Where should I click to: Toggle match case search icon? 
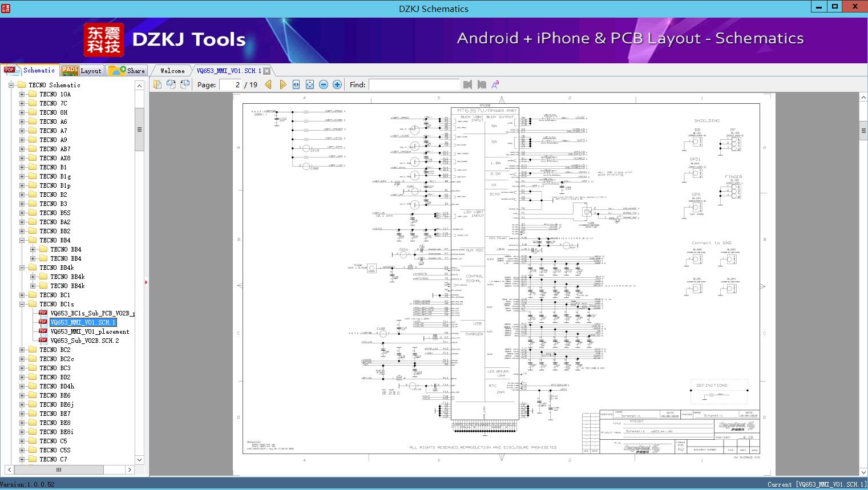tap(495, 84)
